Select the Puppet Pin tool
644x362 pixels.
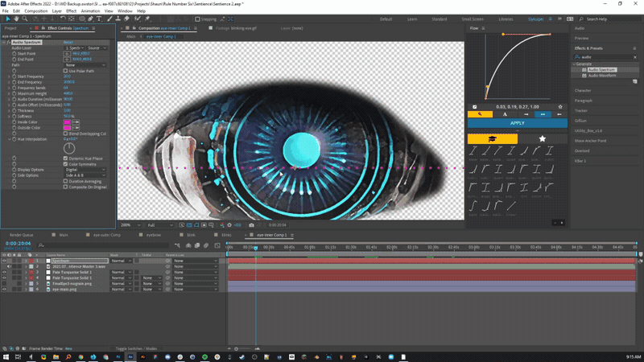coord(147,19)
